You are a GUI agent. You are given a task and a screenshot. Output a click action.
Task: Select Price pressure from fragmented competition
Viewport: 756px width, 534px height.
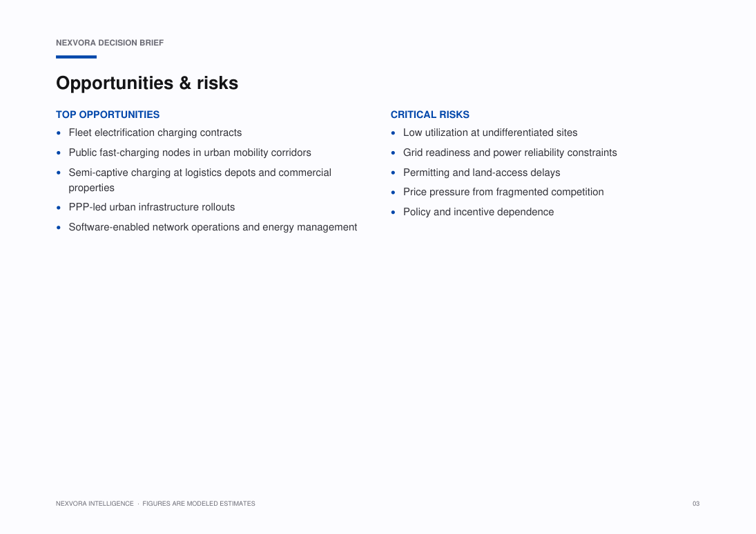click(x=503, y=192)
